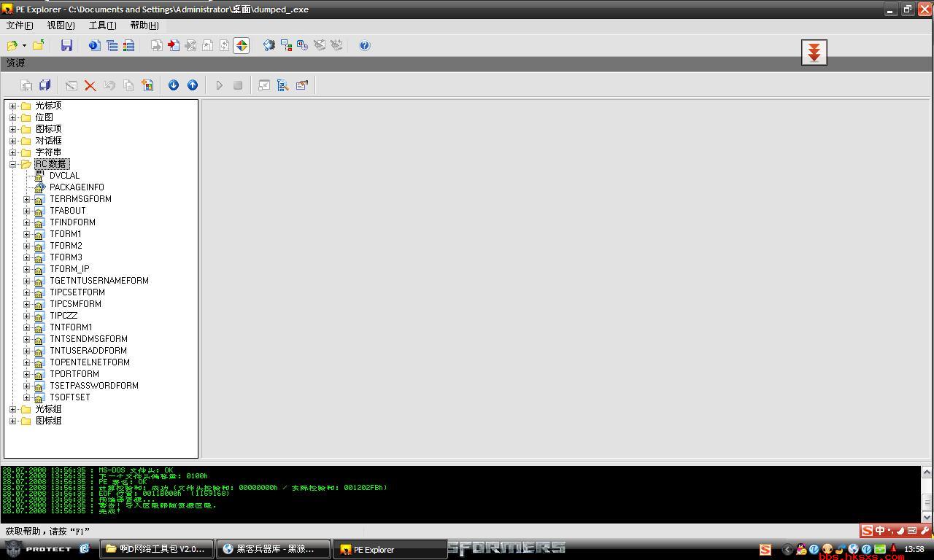Open the dropdown arrow beside Open File
934x560 pixels.
coord(24,45)
